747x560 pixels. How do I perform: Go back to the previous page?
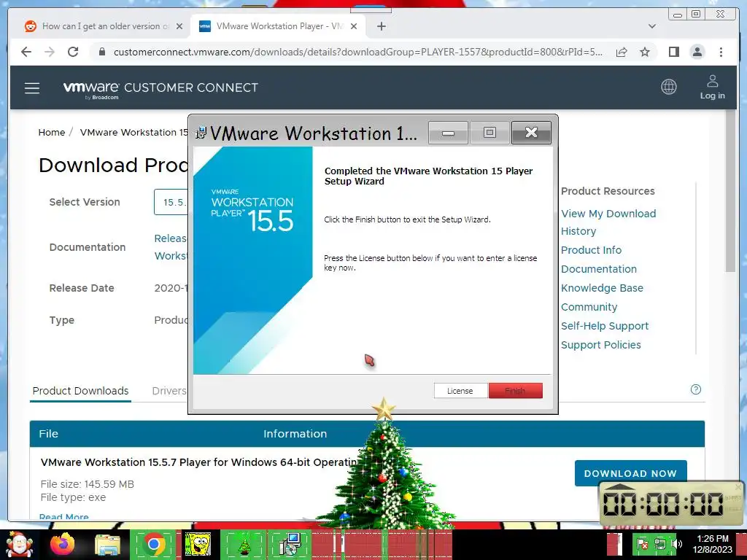coord(26,52)
